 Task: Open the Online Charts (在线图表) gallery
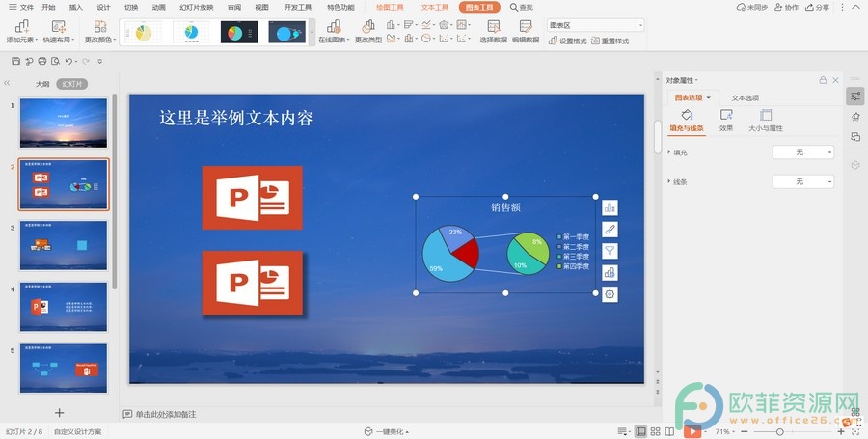pyautogui.click(x=334, y=32)
